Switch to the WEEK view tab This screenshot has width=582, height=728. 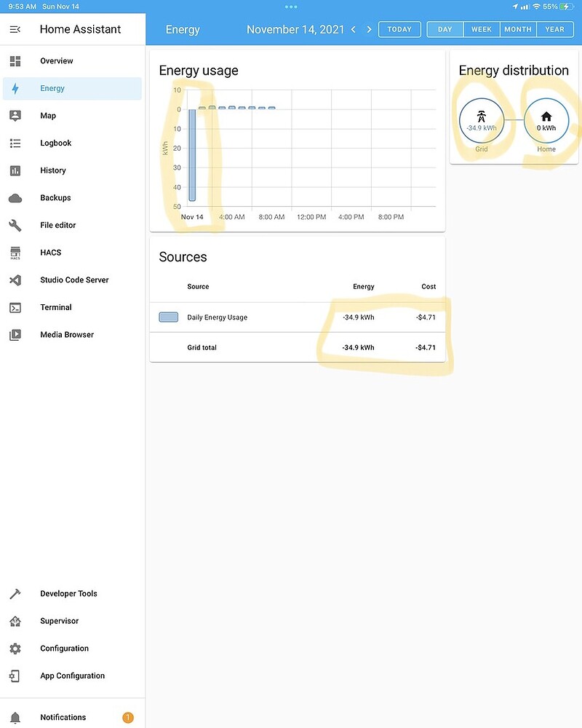(x=482, y=29)
